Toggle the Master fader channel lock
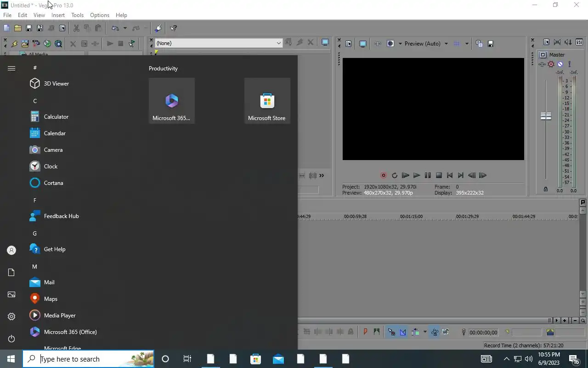The height and width of the screenshot is (368, 588). 546,189
